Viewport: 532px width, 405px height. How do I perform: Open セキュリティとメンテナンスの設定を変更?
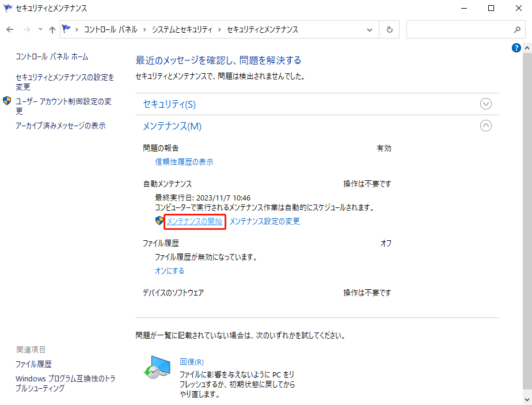click(65, 82)
